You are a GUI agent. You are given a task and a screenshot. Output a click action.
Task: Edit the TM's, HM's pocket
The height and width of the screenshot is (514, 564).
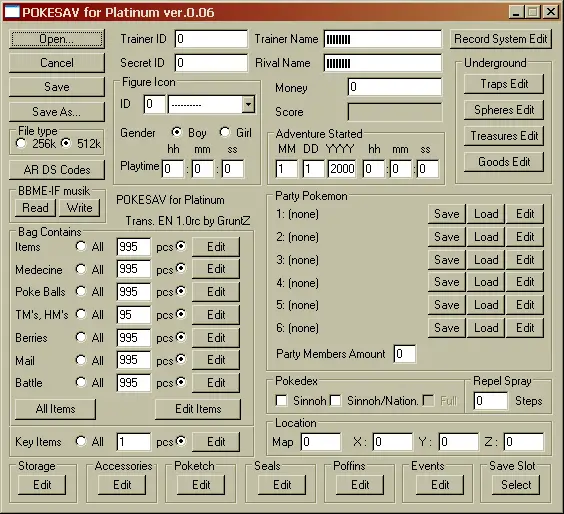click(216, 315)
